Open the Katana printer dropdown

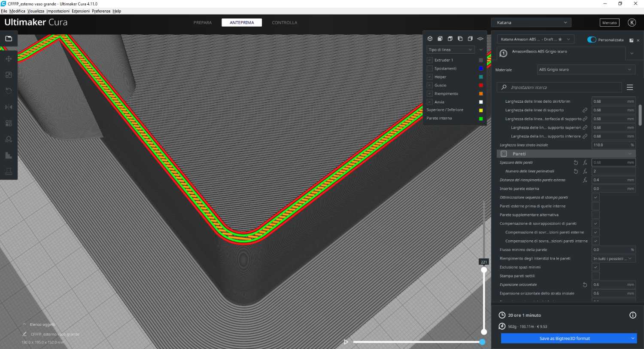(531, 22)
